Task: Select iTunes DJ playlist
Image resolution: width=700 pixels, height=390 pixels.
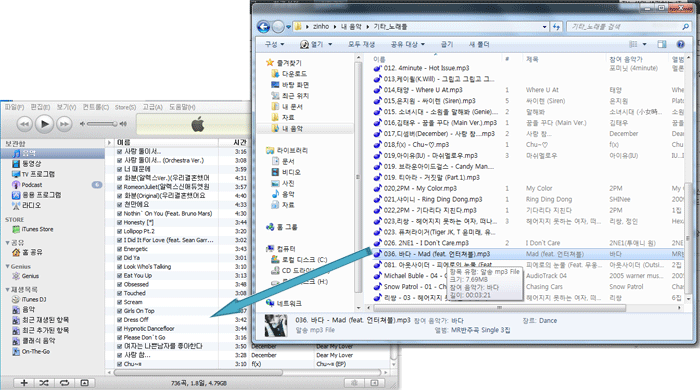Action: point(34,299)
